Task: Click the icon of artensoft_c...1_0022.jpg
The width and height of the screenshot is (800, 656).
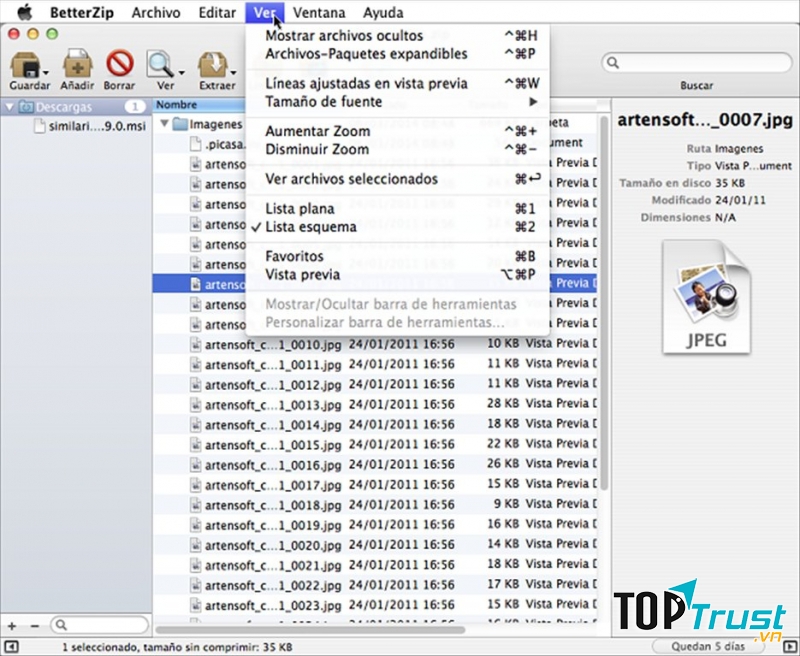Action: click(x=195, y=585)
